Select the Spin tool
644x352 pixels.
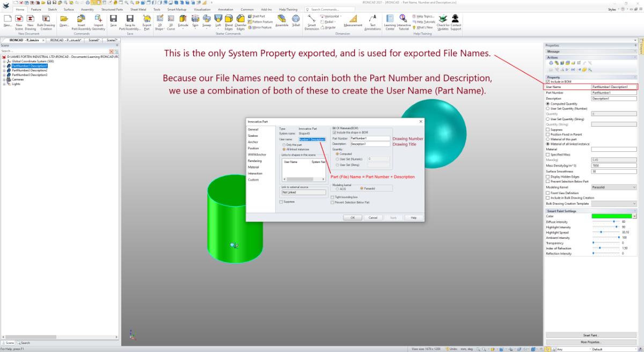point(195,18)
